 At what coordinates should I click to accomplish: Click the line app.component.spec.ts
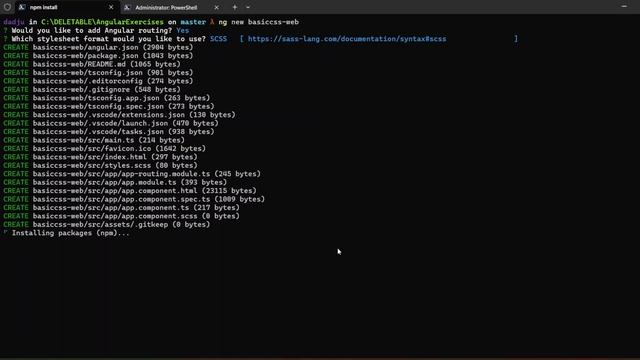[134, 199]
